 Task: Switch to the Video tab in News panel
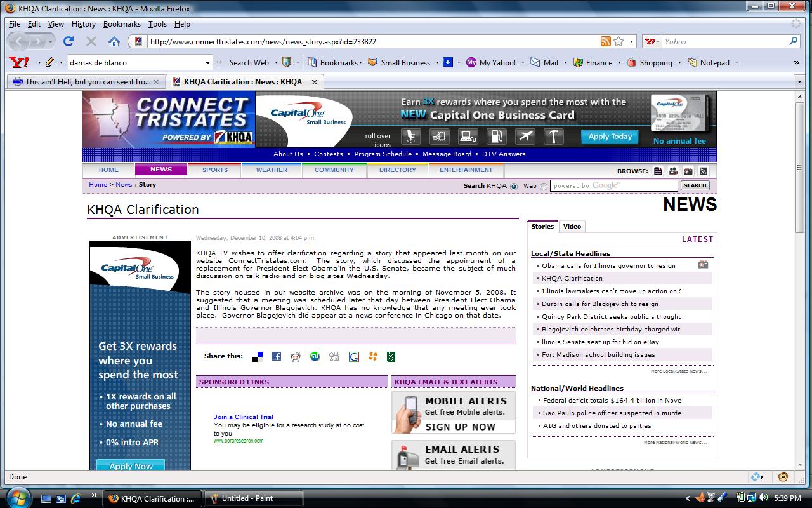[572, 227]
